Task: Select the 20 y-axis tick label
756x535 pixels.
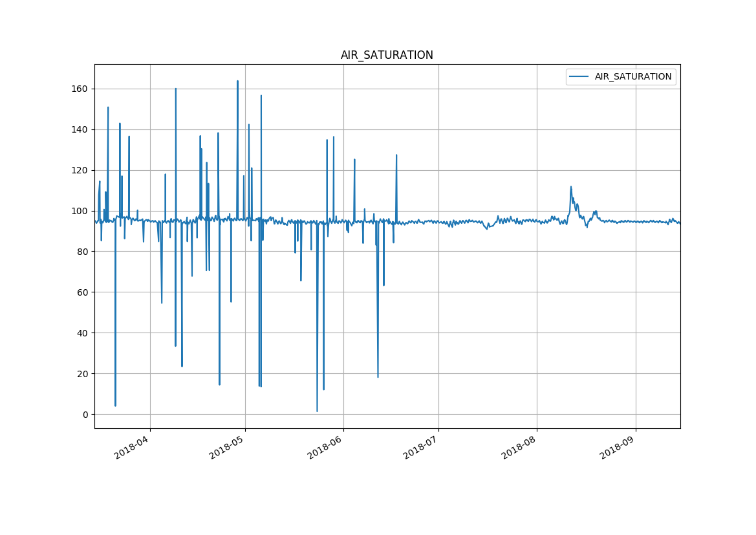Action: click(x=83, y=374)
